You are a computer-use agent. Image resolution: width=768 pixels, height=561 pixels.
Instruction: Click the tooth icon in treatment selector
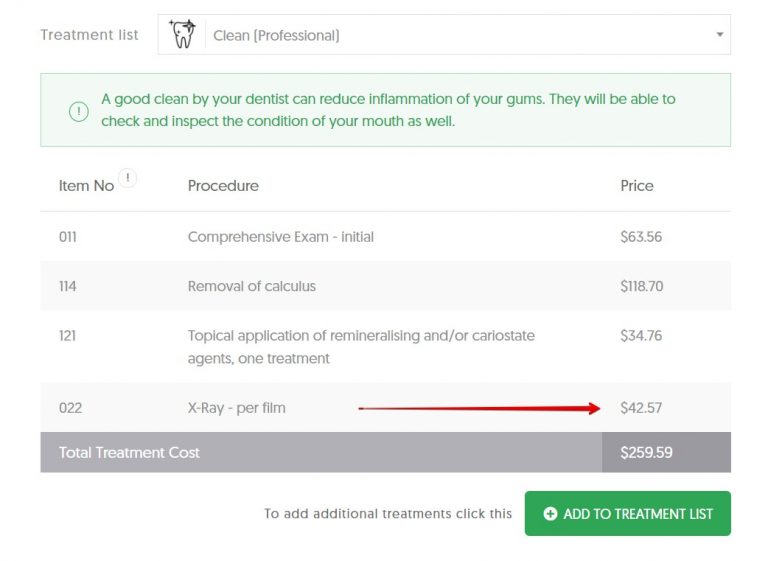pos(183,34)
